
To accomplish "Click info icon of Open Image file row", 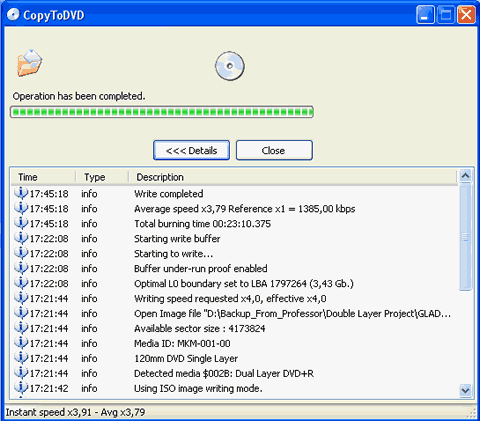I will click(x=21, y=313).
